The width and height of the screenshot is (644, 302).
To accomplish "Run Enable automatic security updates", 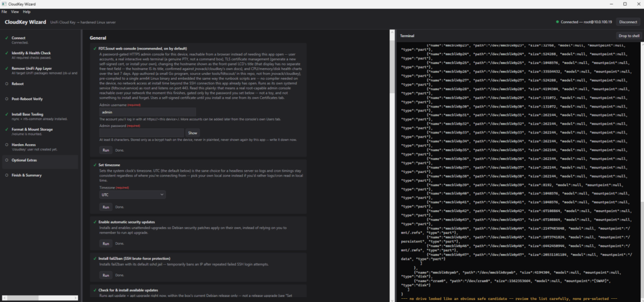I will coord(106,243).
